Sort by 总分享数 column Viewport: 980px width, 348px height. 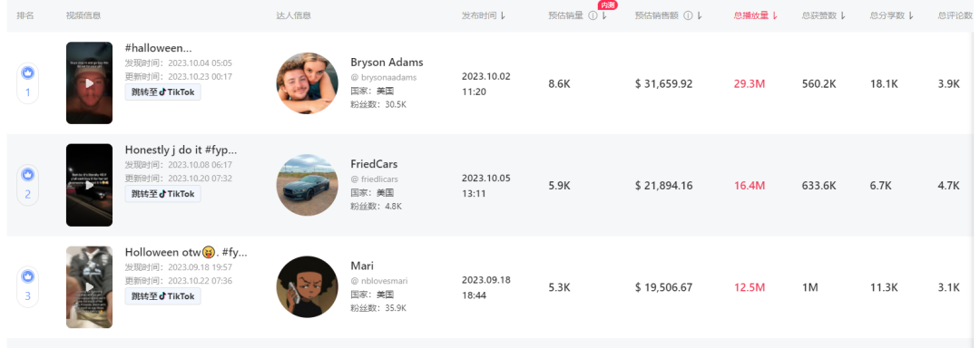click(x=892, y=15)
